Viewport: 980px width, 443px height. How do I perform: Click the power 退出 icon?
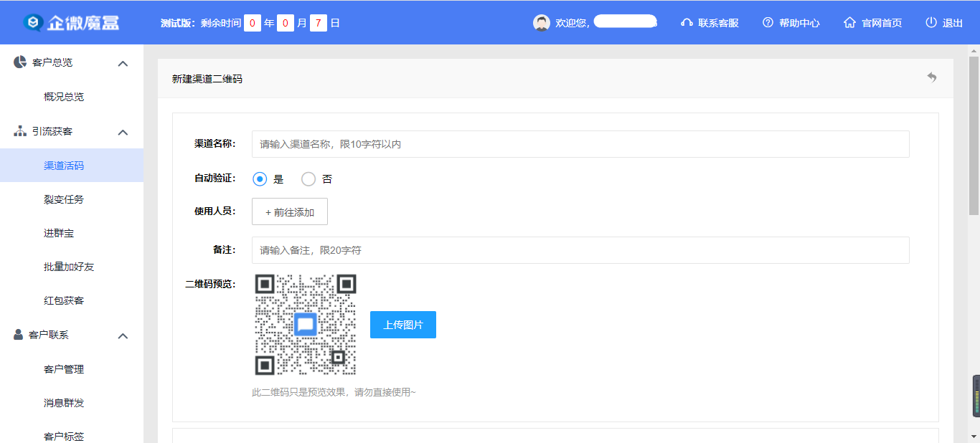931,23
